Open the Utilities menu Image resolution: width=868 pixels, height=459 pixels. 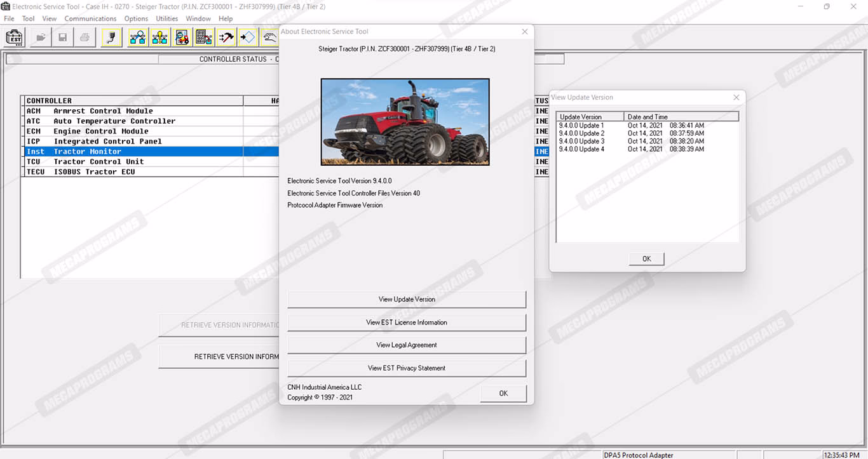click(167, 18)
